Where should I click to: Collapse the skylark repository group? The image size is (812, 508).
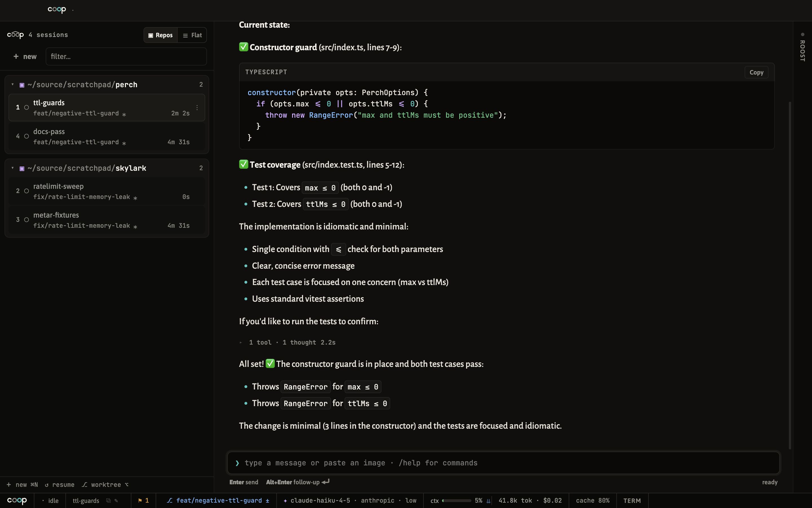13,168
